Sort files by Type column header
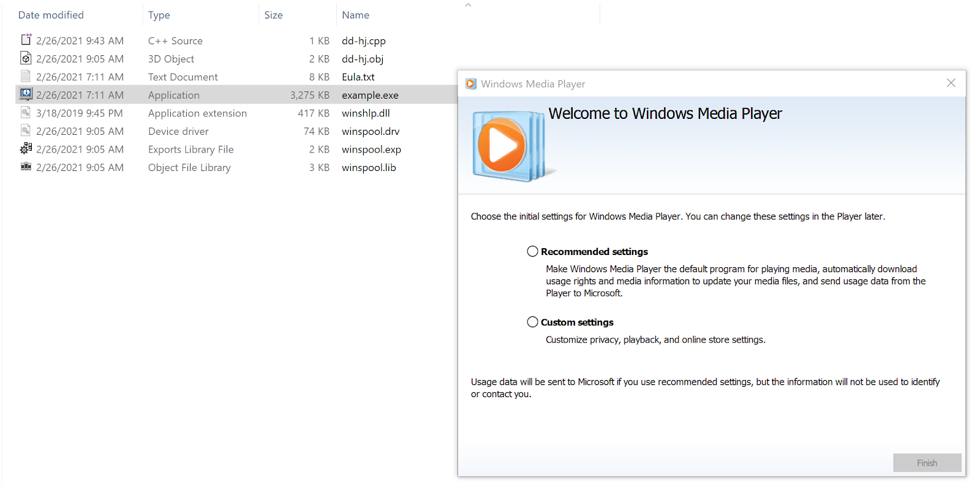This screenshot has width=980, height=486. [159, 15]
